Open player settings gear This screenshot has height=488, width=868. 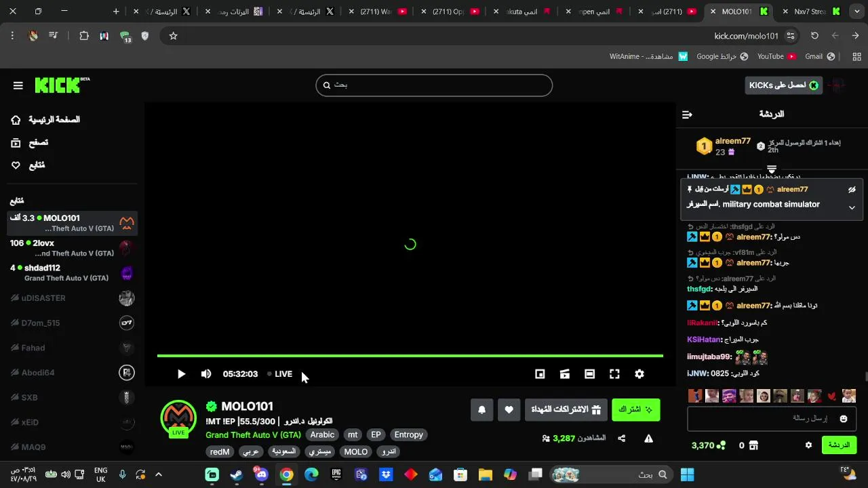click(639, 374)
